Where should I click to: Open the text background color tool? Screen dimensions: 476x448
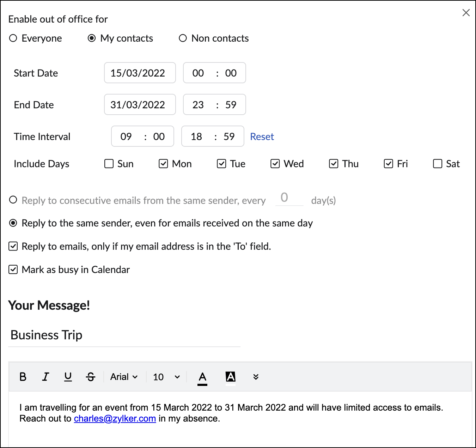(x=231, y=377)
